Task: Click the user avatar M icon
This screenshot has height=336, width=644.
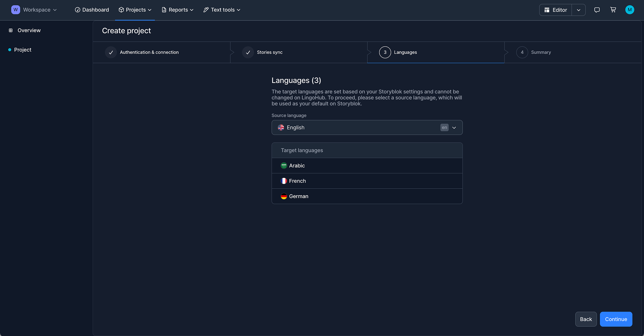Action: 629,10
